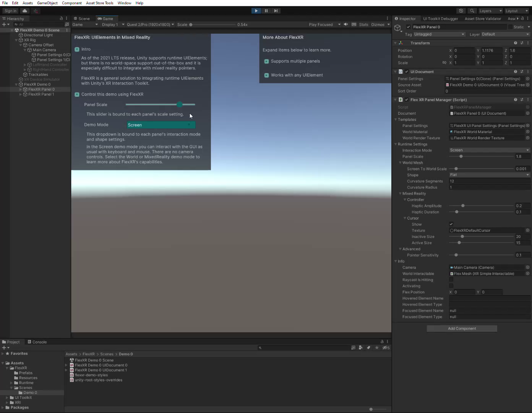Toggle the FlexXR Panel 0 active checkbox
Screen dimensions: 532x413
409,27
